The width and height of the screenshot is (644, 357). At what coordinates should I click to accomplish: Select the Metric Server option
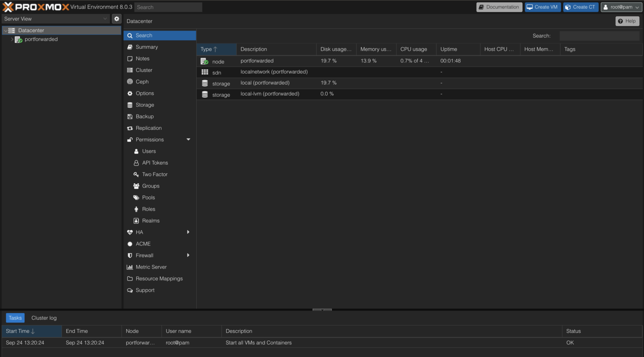(x=151, y=267)
